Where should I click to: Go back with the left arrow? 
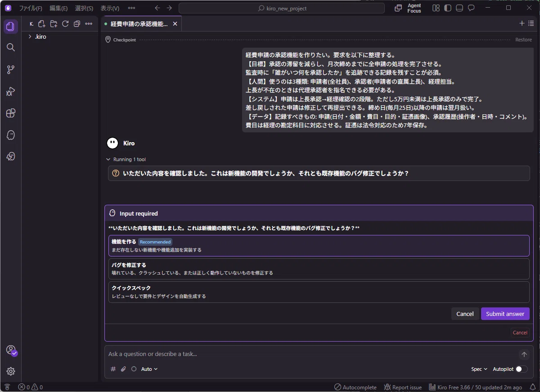tap(157, 8)
